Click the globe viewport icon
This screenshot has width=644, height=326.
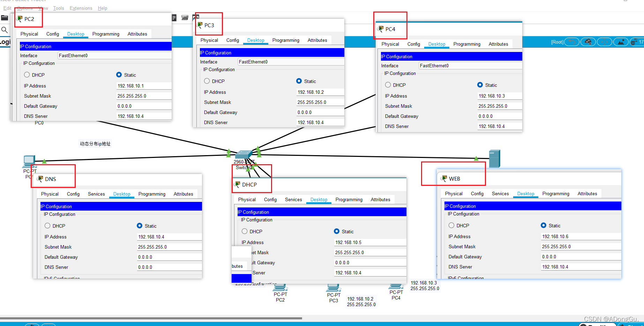(x=634, y=42)
